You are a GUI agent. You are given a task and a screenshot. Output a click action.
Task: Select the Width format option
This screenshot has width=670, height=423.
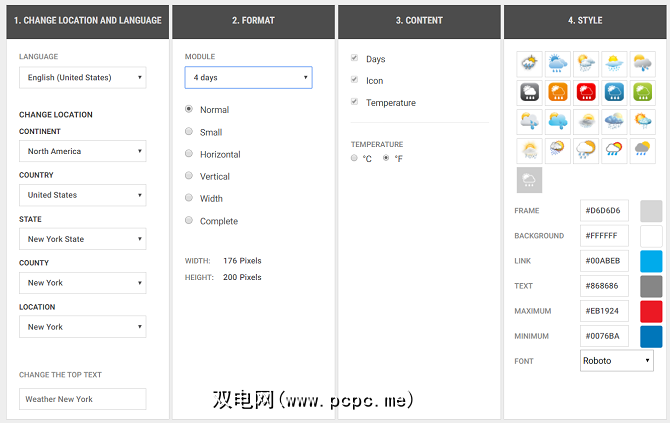tap(189, 197)
